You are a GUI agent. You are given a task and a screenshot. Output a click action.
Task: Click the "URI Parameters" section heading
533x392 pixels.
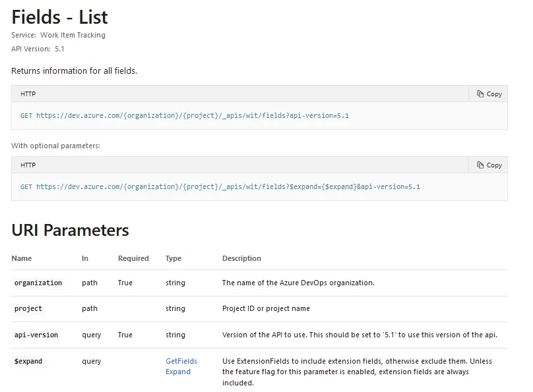pyautogui.click(x=70, y=230)
